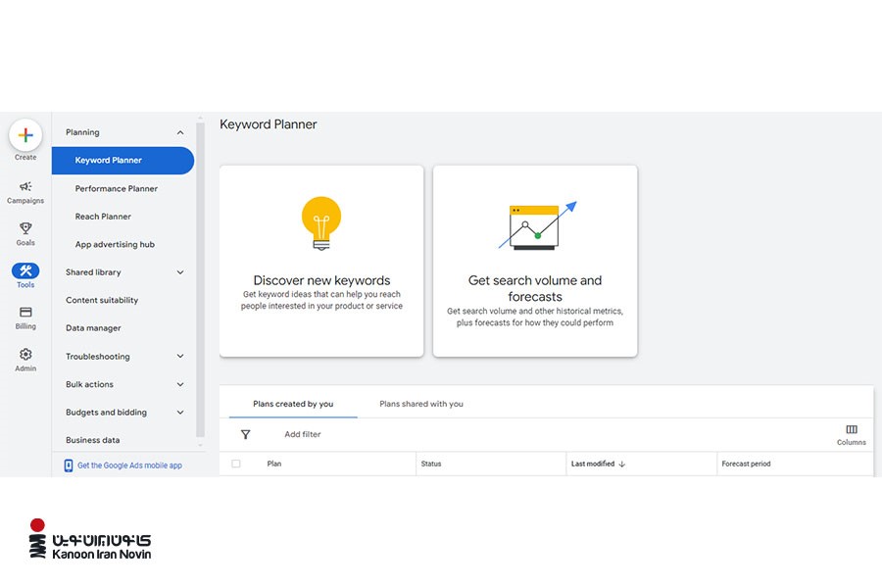The height and width of the screenshot is (588, 882).
Task: Click the Create plus icon
Action: pos(25,135)
